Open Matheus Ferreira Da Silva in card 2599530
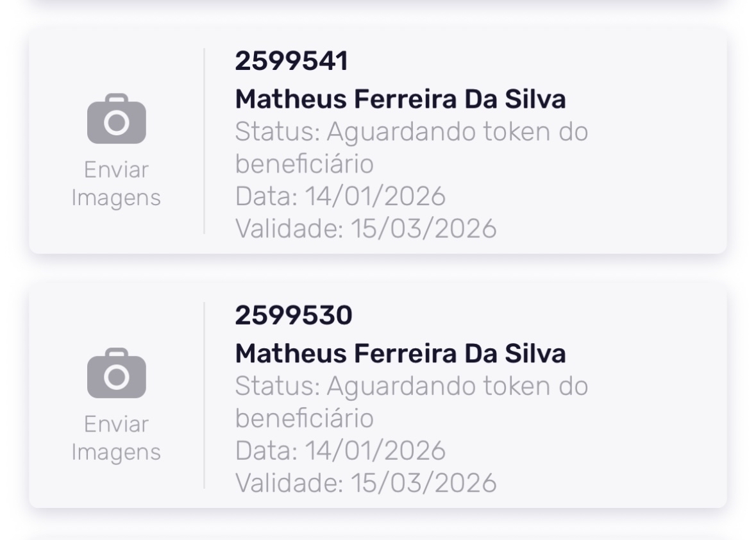 point(400,353)
